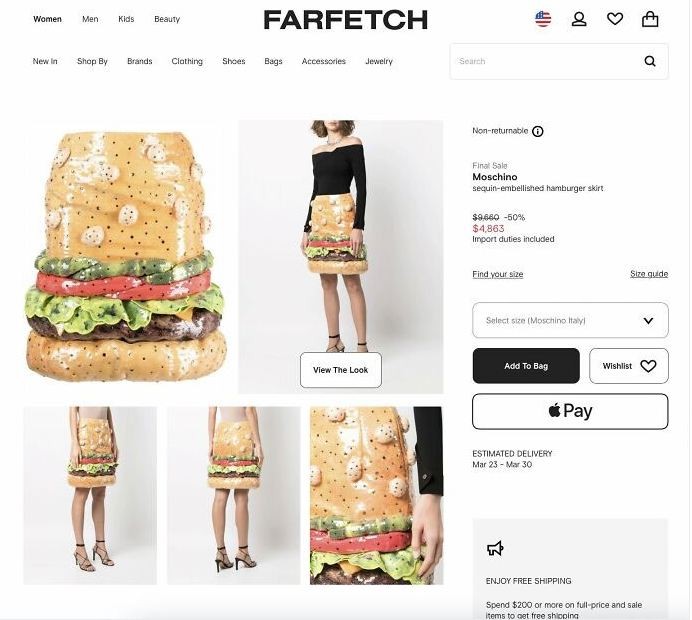The height and width of the screenshot is (620, 692).
Task: Open the account profile icon
Action: (579, 19)
